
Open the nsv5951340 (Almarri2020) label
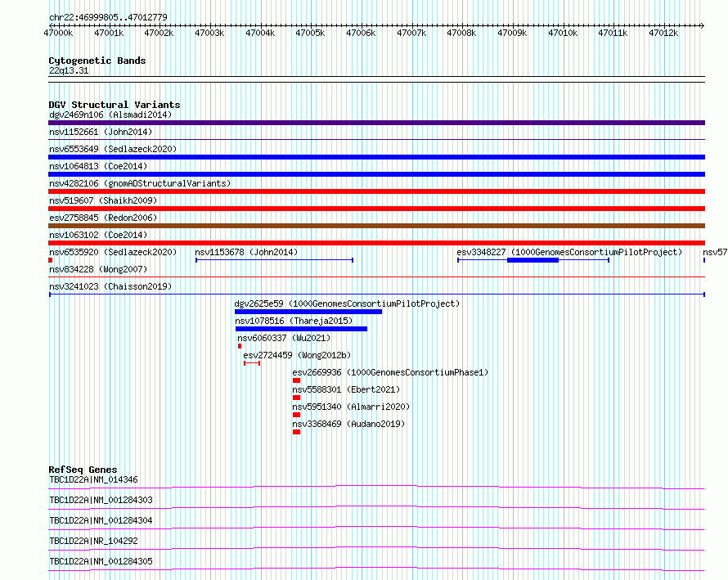point(351,407)
